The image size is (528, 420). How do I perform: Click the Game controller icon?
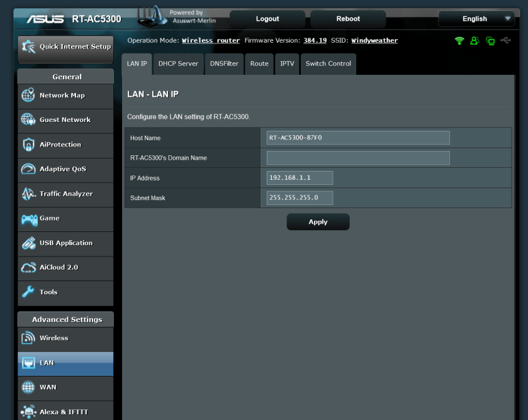(x=29, y=219)
